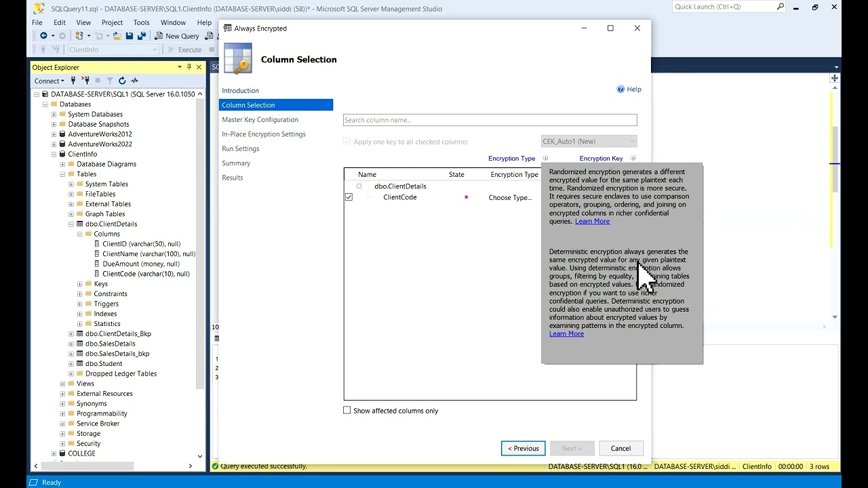
Task: Toggle Apply one key to all checked columns
Action: (x=347, y=142)
